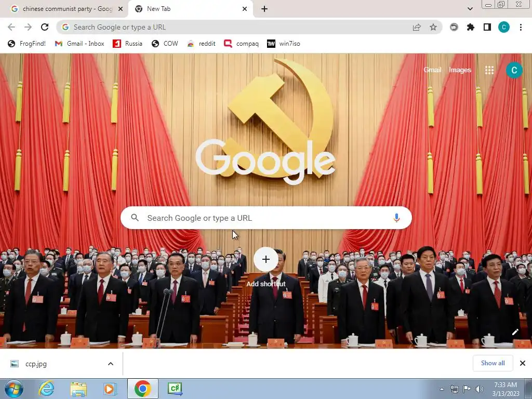The image size is (532, 399).
Task: Add a shortcut with the plus circle
Action: [x=266, y=260]
